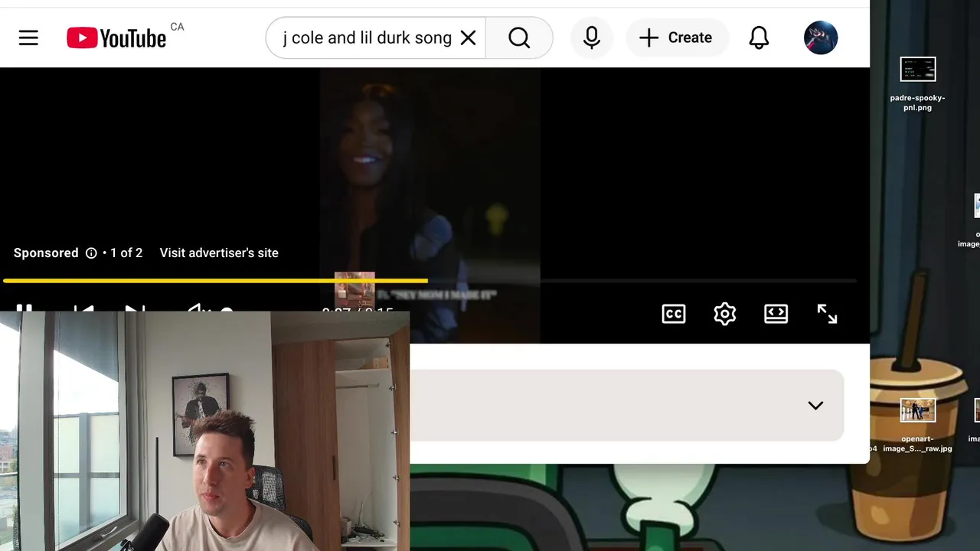Open the Create button
Viewport: 980px width, 551px height.
point(676,37)
